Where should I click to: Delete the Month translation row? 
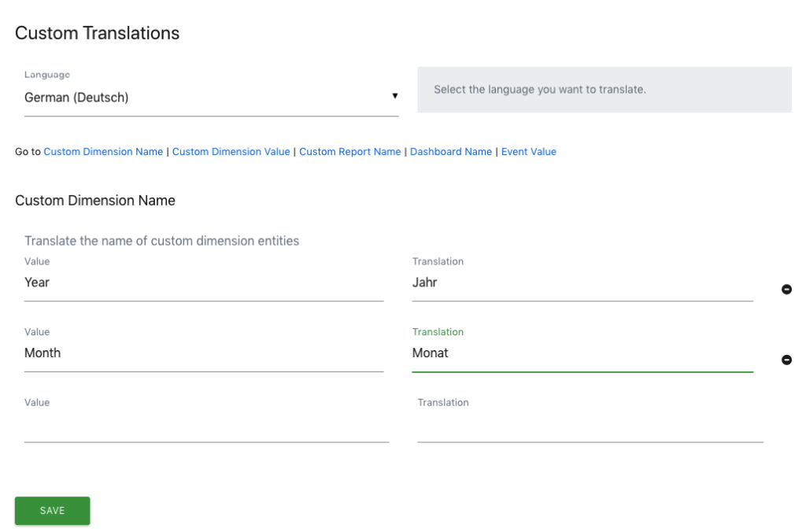(x=786, y=360)
